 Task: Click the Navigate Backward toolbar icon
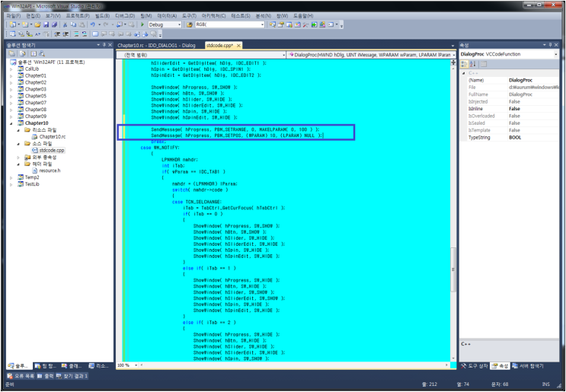coord(120,24)
